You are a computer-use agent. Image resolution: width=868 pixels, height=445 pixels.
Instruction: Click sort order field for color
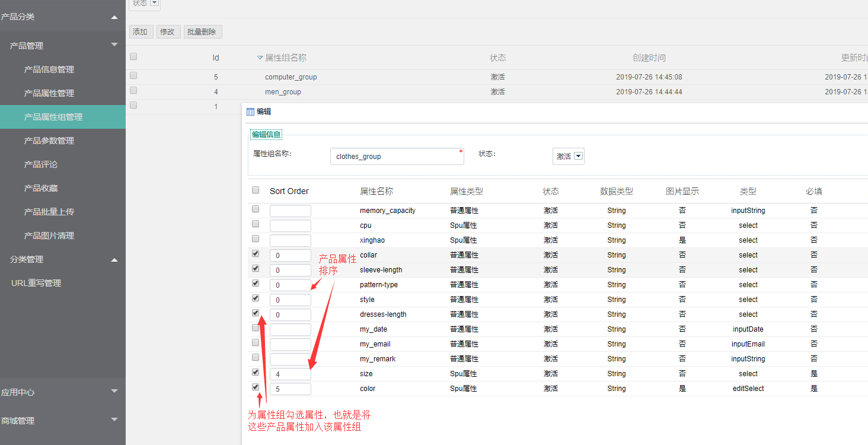click(291, 389)
